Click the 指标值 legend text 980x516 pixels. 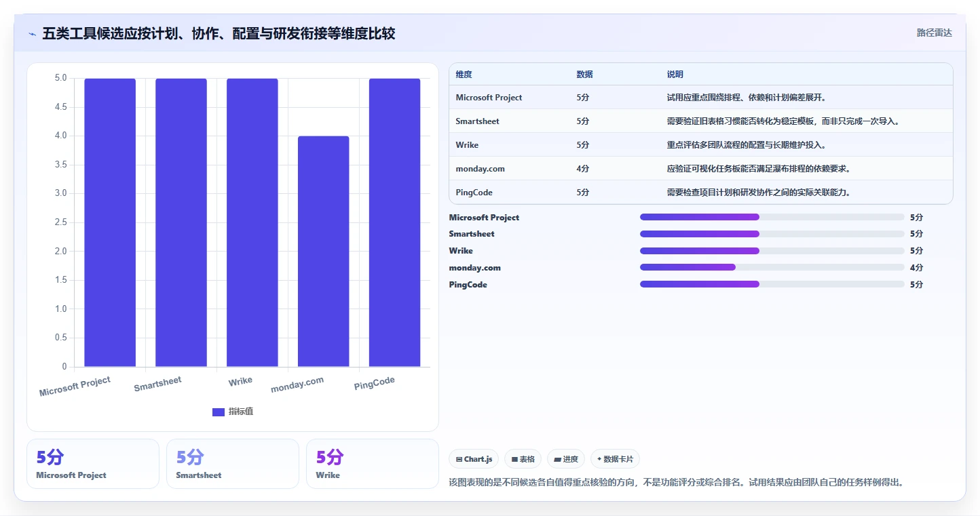point(241,412)
